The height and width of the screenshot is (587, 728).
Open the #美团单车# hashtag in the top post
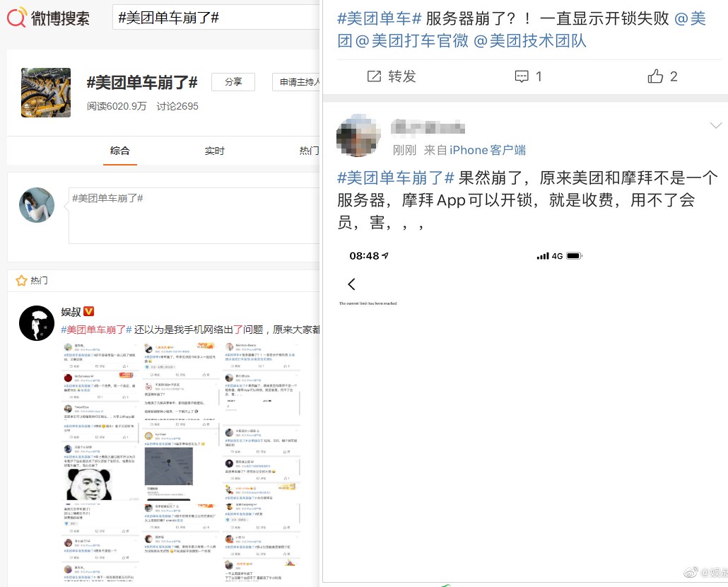[x=380, y=18]
